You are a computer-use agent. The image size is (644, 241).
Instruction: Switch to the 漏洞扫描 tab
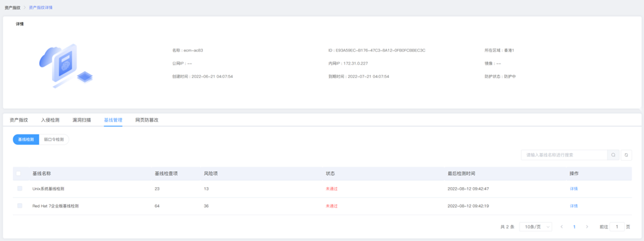tap(82, 120)
